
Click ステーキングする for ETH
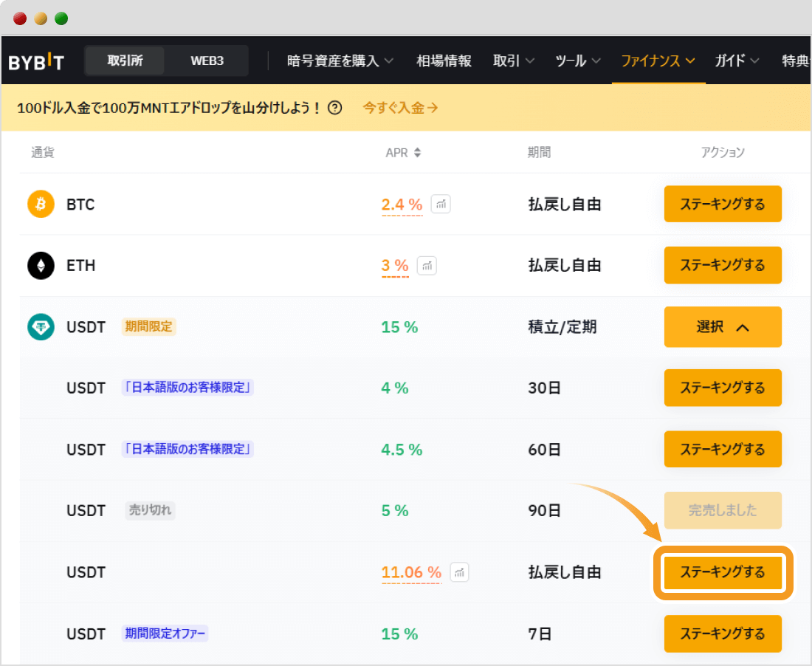pyautogui.click(x=723, y=265)
